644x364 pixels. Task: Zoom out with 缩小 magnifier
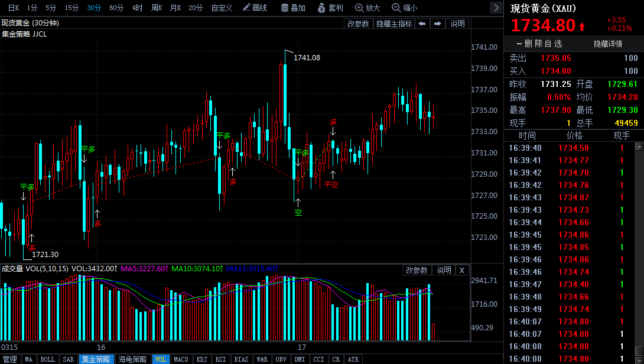(405, 8)
